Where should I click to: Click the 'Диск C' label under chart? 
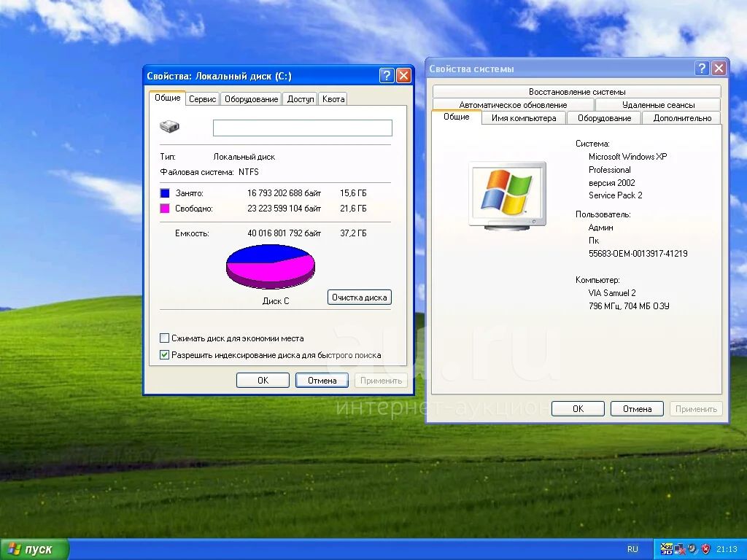[275, 301]
